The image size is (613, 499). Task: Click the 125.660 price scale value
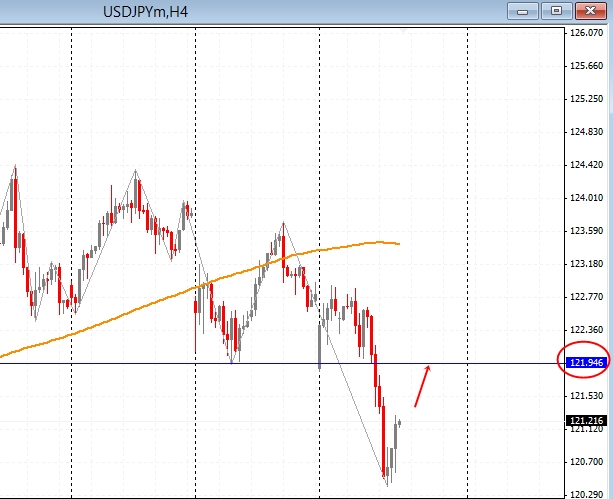(587, 66)
